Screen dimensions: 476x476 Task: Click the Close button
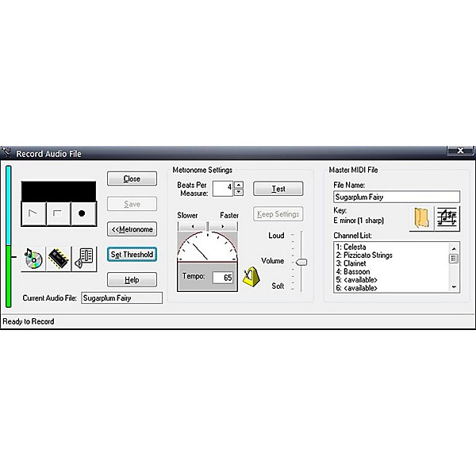pyautogui.click(x=132, y=178)
